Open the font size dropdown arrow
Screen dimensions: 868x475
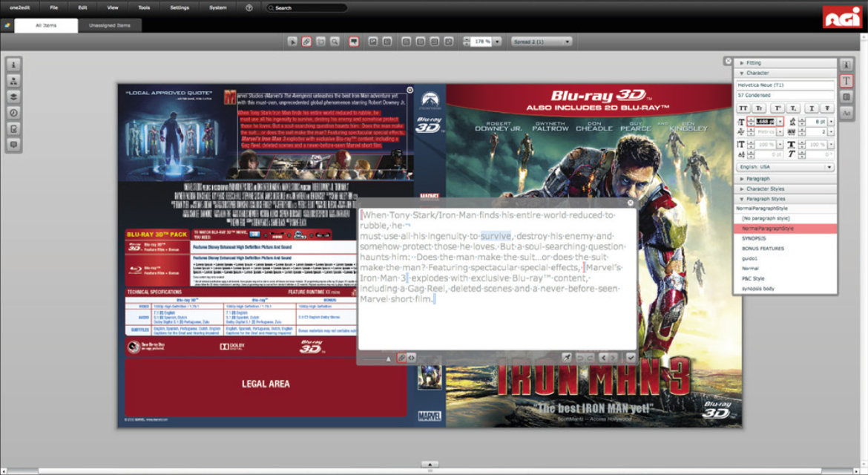780,122
